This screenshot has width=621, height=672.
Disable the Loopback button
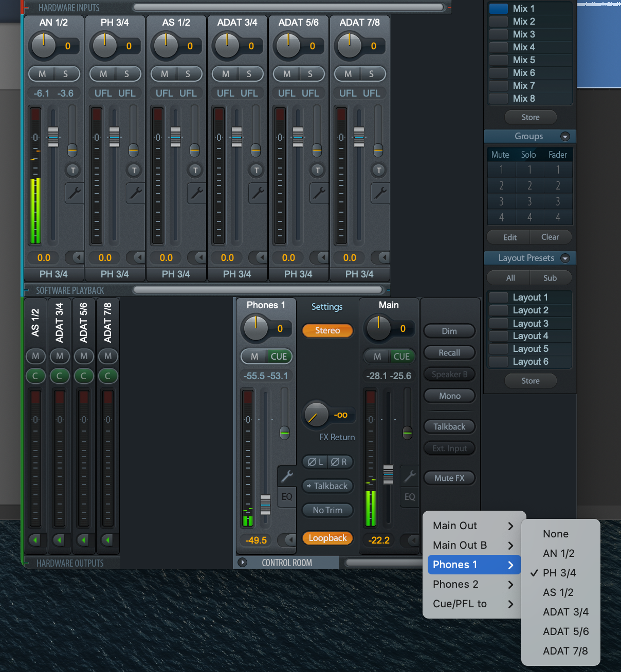point(327,538)
